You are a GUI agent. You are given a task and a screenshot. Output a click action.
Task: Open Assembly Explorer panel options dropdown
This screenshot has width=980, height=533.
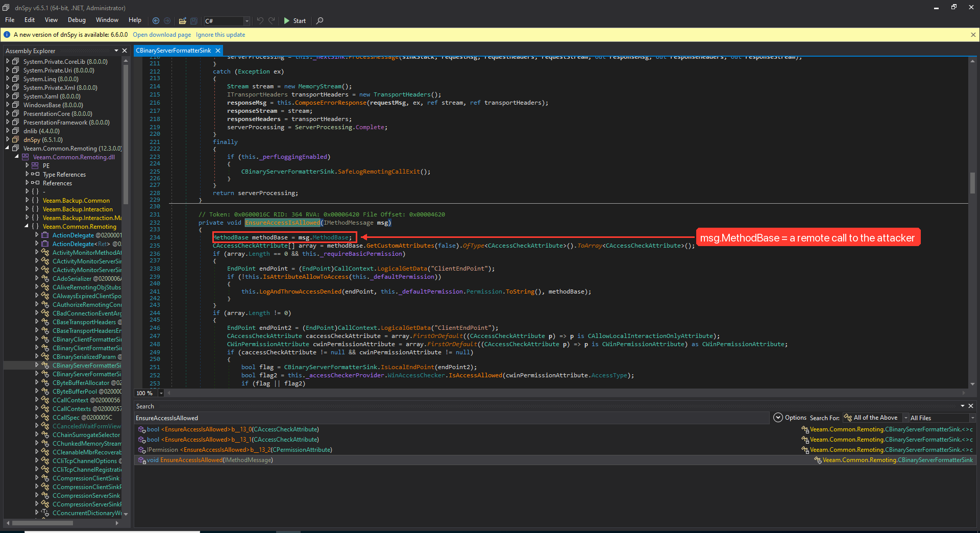(x=116, y=51)
